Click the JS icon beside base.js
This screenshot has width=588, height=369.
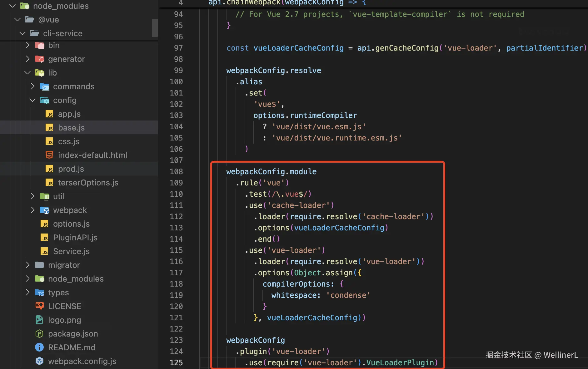tap(49, 128)
